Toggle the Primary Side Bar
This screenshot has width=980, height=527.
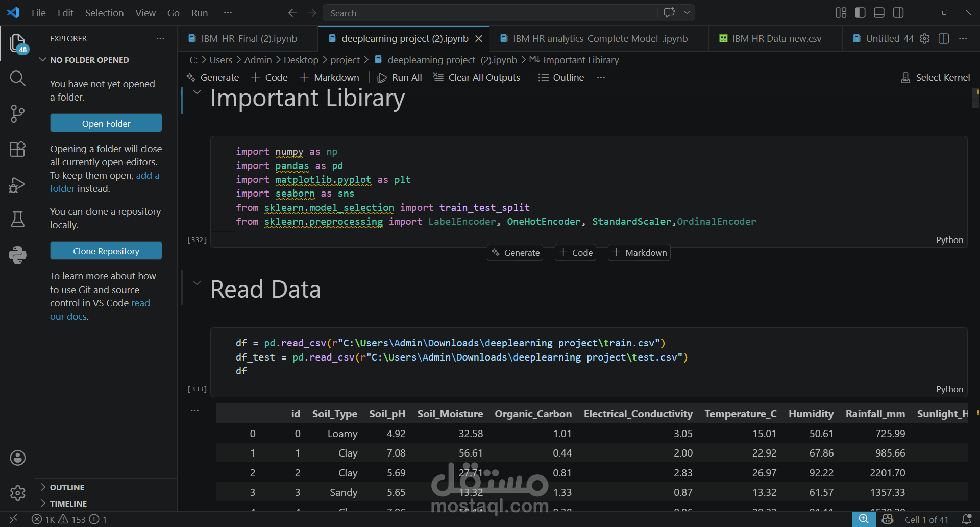coord(860,13)
